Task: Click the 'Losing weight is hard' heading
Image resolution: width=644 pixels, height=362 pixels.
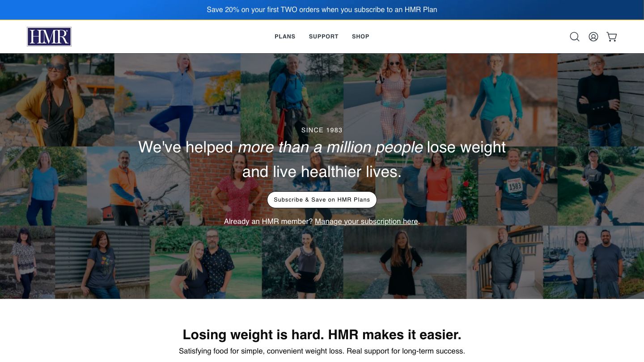Action: pos(322,334)
